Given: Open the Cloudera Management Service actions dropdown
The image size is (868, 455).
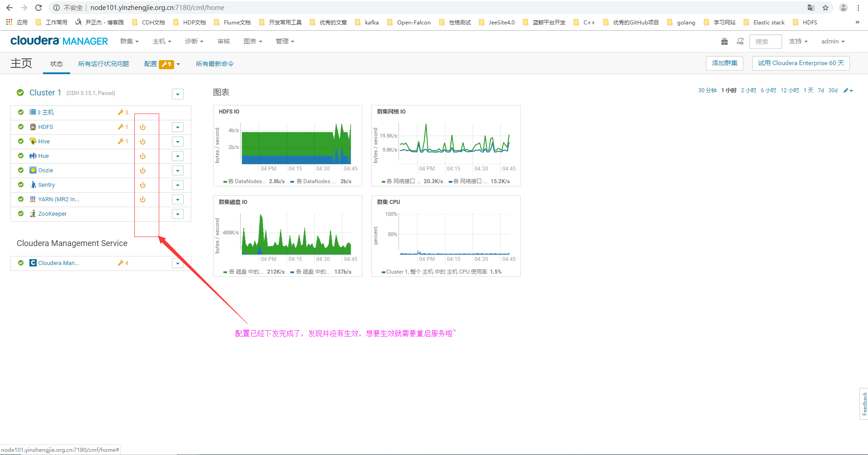Looking at the screenshot, I should point(178,263).
